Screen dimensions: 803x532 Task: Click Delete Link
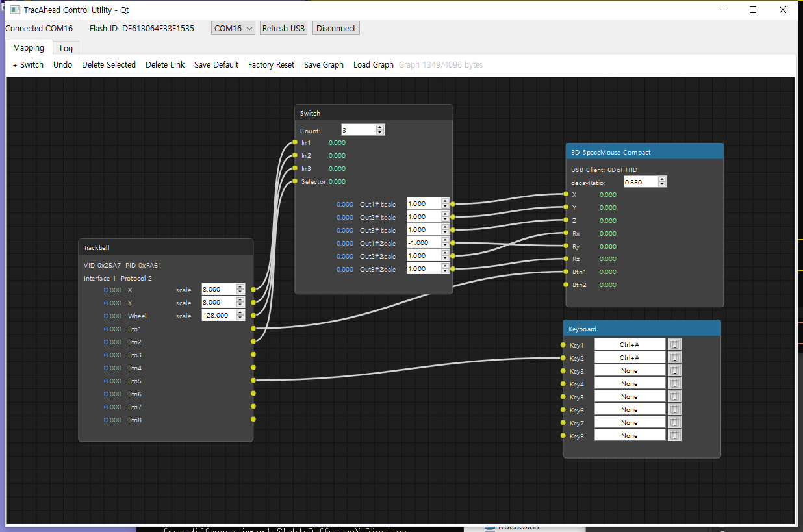[x=165, y=64]
